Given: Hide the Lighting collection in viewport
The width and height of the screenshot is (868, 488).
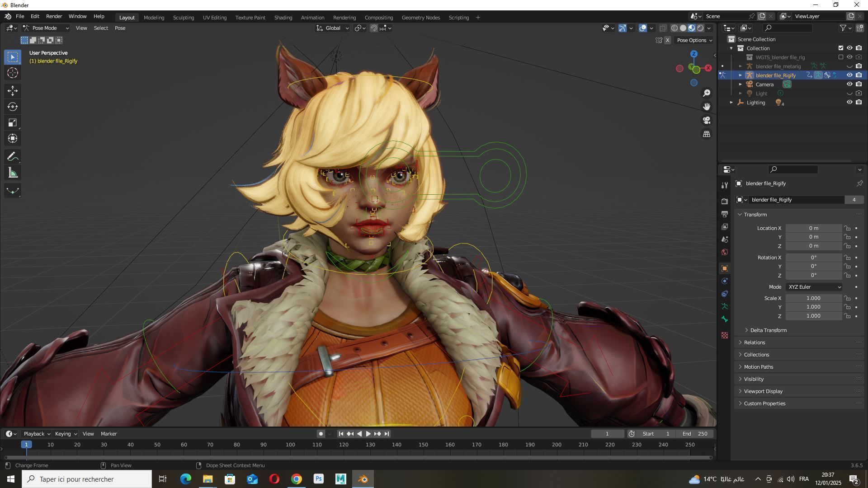Looking at the screenshot, I should click(849, 102).
